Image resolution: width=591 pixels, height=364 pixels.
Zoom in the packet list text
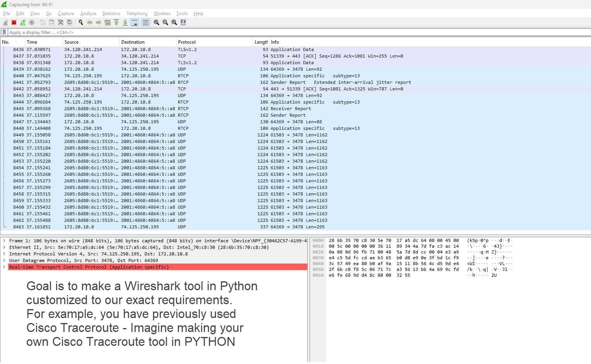coord(157,22)
